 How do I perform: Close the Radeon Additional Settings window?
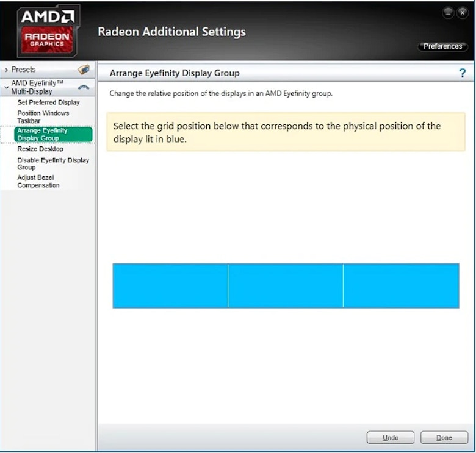click(463, 13)
